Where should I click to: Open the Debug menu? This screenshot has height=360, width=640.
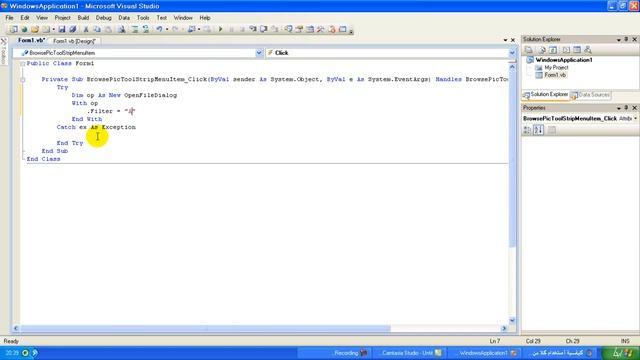click(103, 18)
